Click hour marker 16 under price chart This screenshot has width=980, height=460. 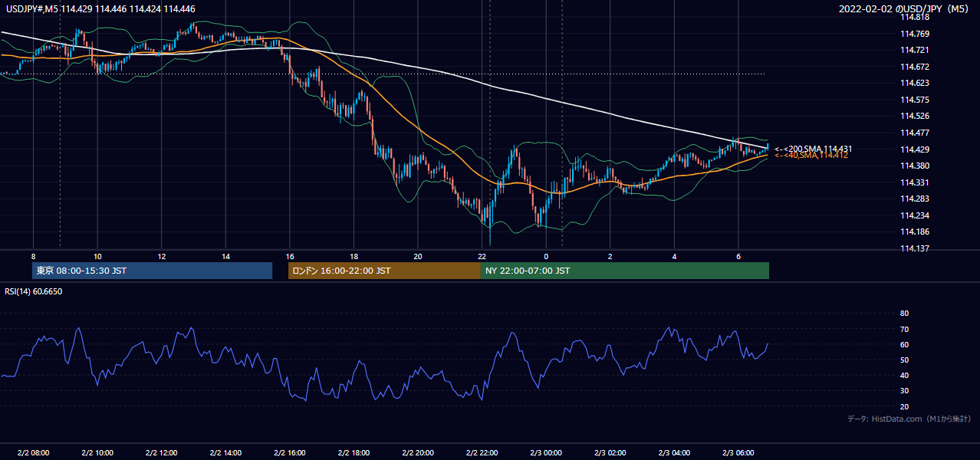tap(290, 256)
